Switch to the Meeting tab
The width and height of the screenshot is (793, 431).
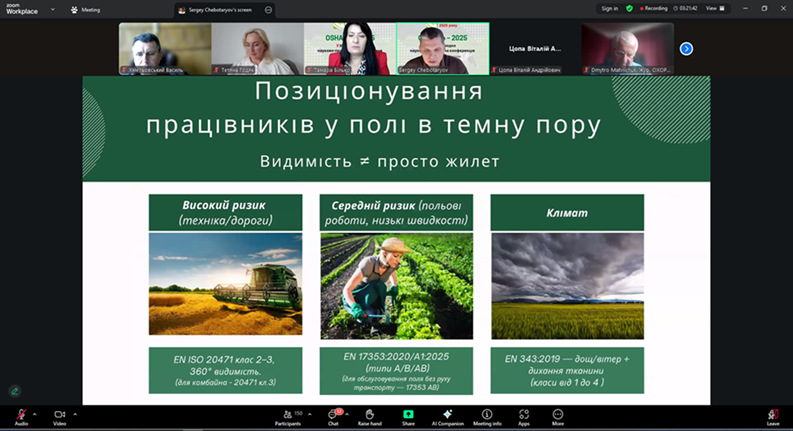click(x=85, y=10)
